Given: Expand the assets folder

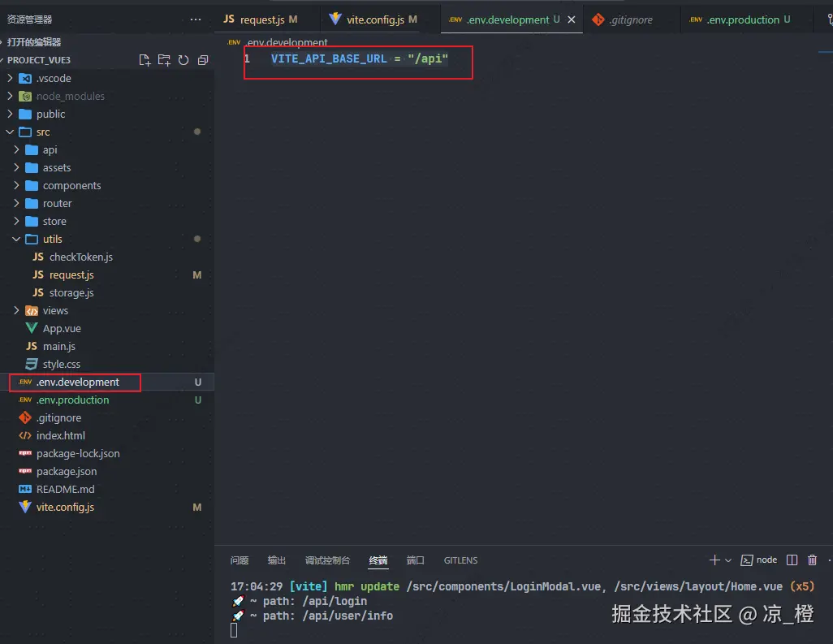Looking at the screenshot, I should point(16,167).
